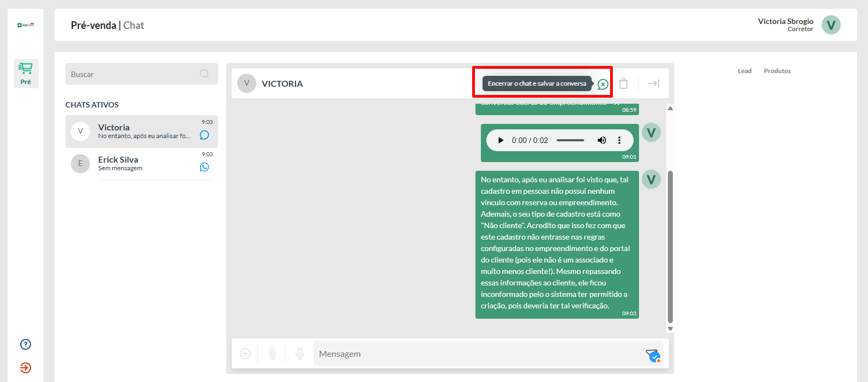This screenshot has height=382, width=868.
Task: Collapse side panel with the arrow icon
Action: 654,83
